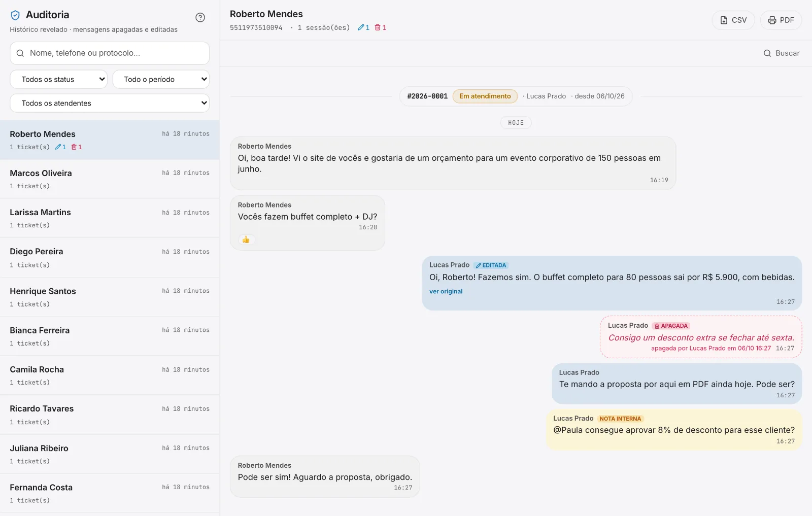812x516 pixels.
Task: Show the original with ver original link
Action: [x=446, y=291]
